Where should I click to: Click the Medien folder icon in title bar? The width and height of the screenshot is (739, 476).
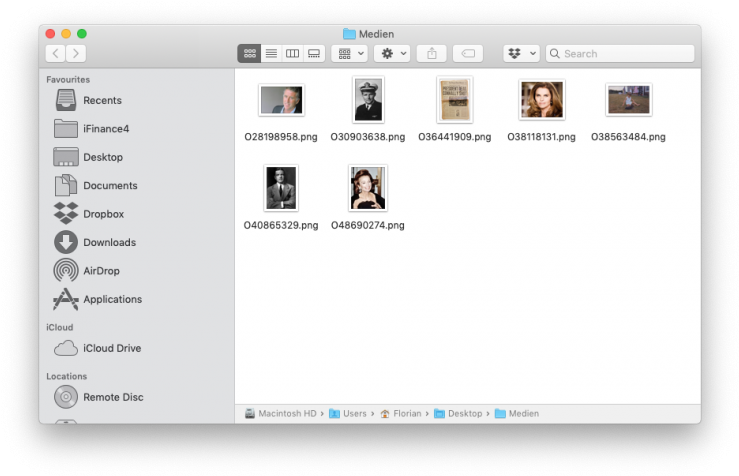[x=349, y=34]
